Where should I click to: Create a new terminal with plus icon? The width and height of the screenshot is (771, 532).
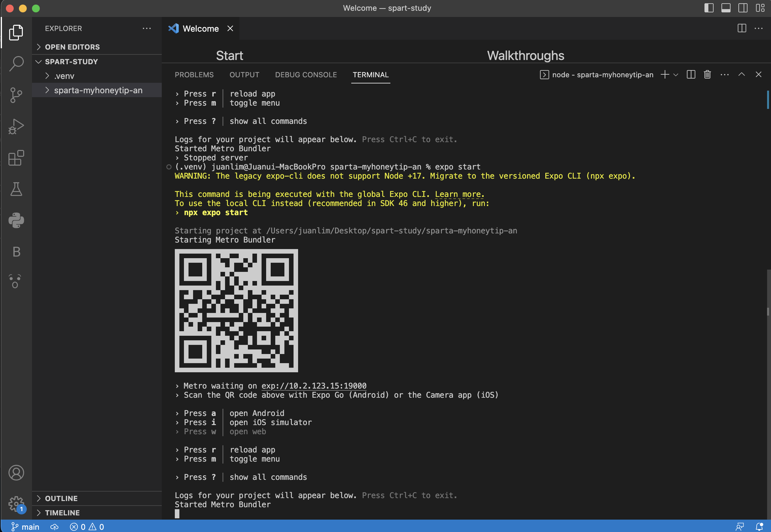point(665,75)
